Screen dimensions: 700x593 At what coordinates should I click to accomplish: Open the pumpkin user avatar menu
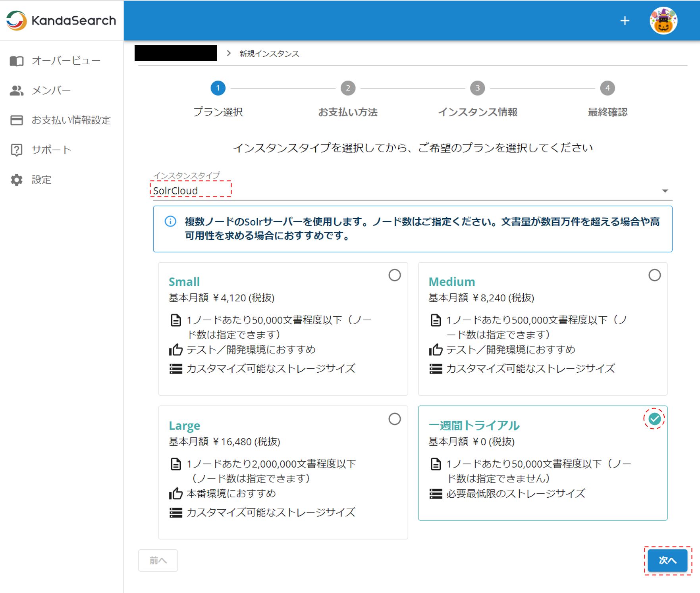663,21
